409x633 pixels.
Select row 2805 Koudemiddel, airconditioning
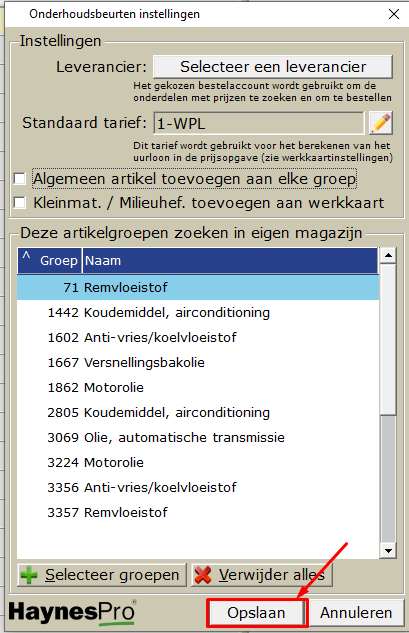[198, 413]
